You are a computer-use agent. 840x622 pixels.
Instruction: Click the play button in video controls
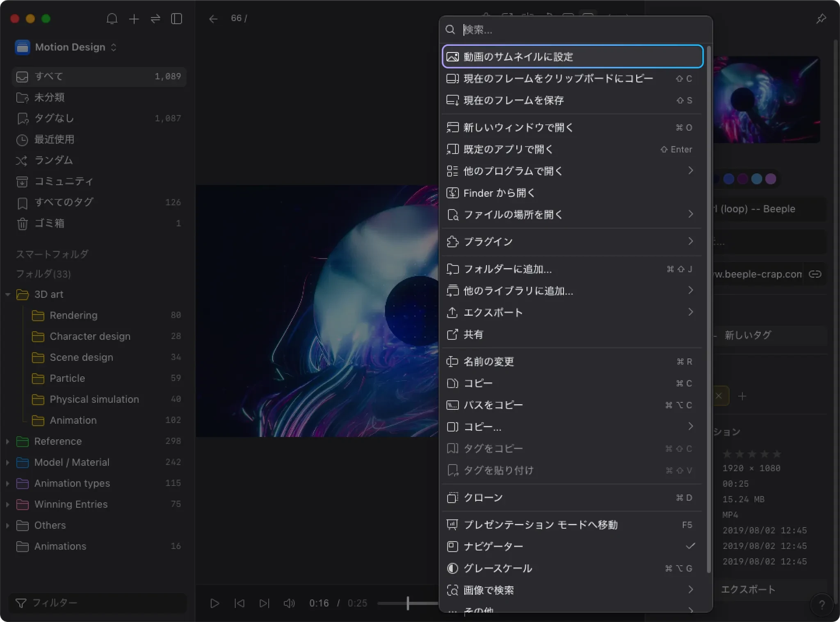click(215, 603)
